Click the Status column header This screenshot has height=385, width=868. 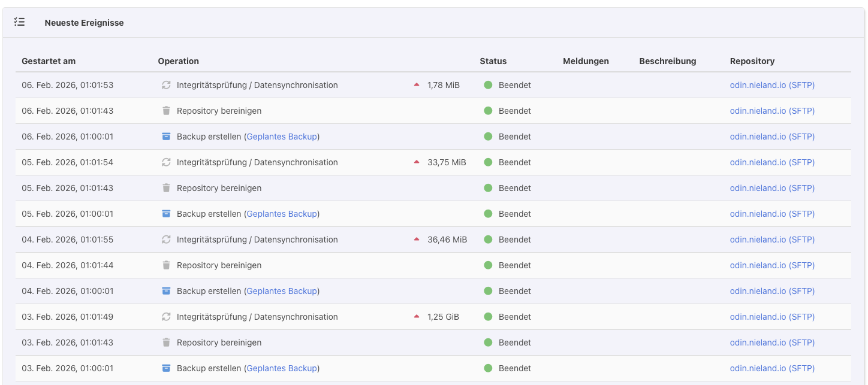pos(493,61)
